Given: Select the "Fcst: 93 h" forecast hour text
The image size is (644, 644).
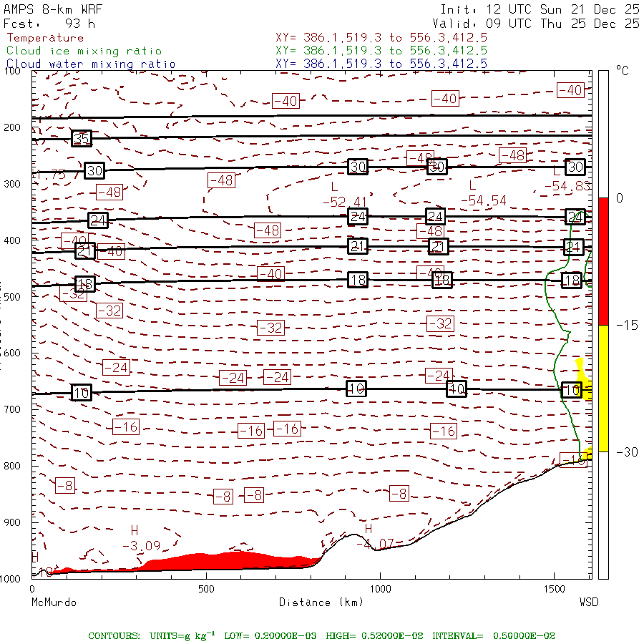Looking at the screenshot, I should 49,24.
